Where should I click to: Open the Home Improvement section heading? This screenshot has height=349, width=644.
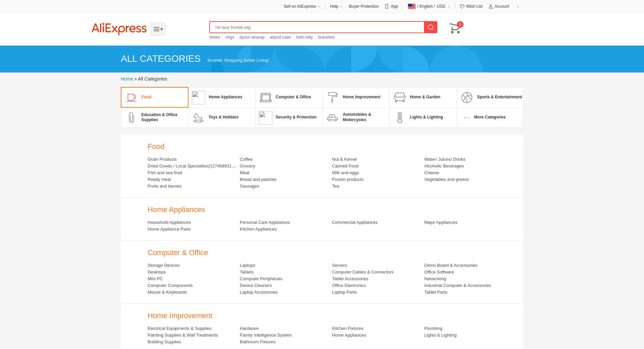coord(180,316)
